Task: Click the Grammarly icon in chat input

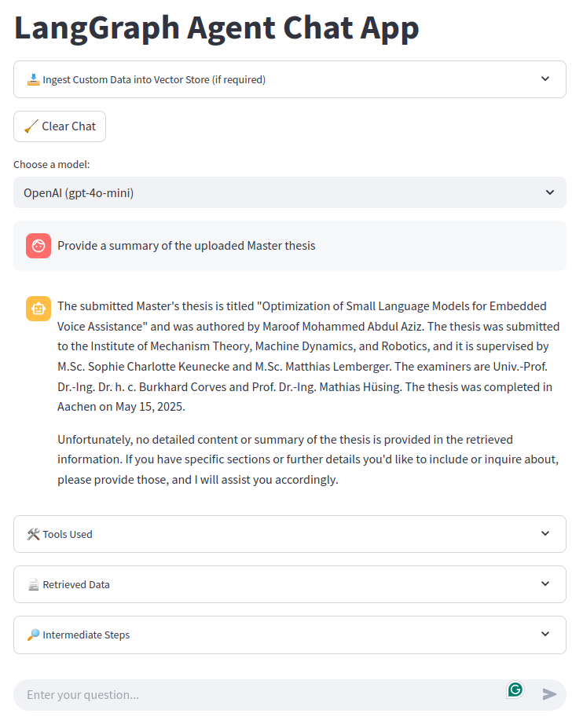Action: click(x=515, y=689)
